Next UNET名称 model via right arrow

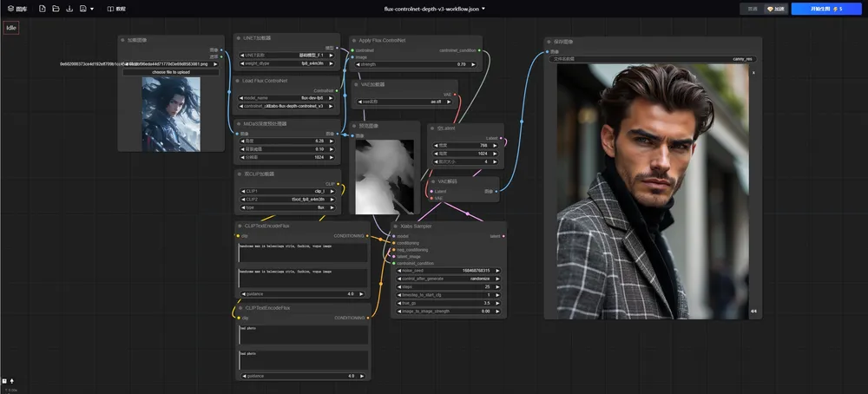point(331,56)
